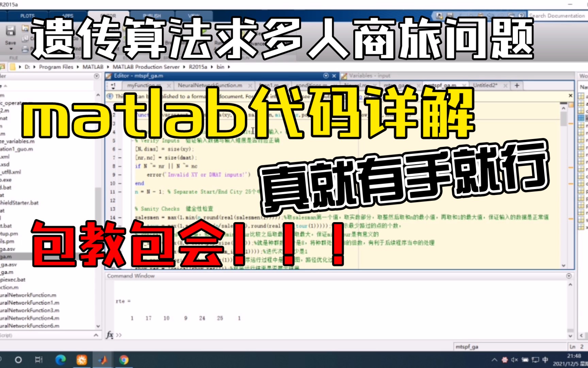Show hidden system tray icons chevron
Image resolution: width=588 pixels, height=368 pixels.
coord(494,360)
